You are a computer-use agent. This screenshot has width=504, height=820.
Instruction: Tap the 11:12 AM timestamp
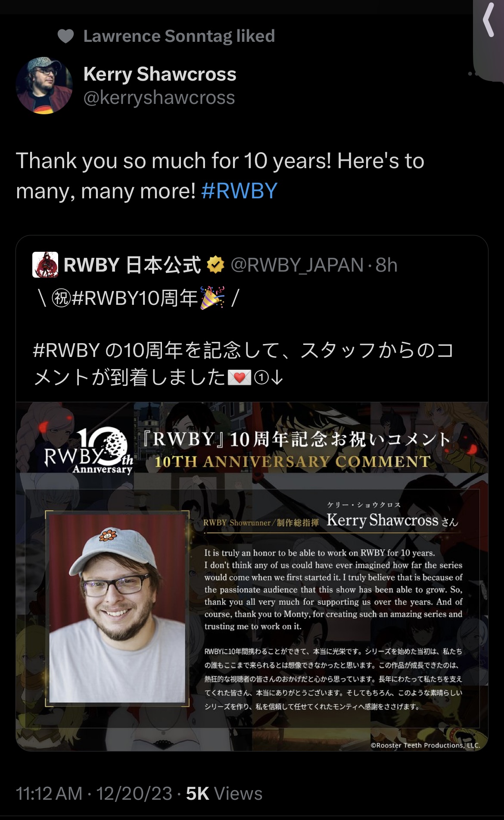(49, 794)
